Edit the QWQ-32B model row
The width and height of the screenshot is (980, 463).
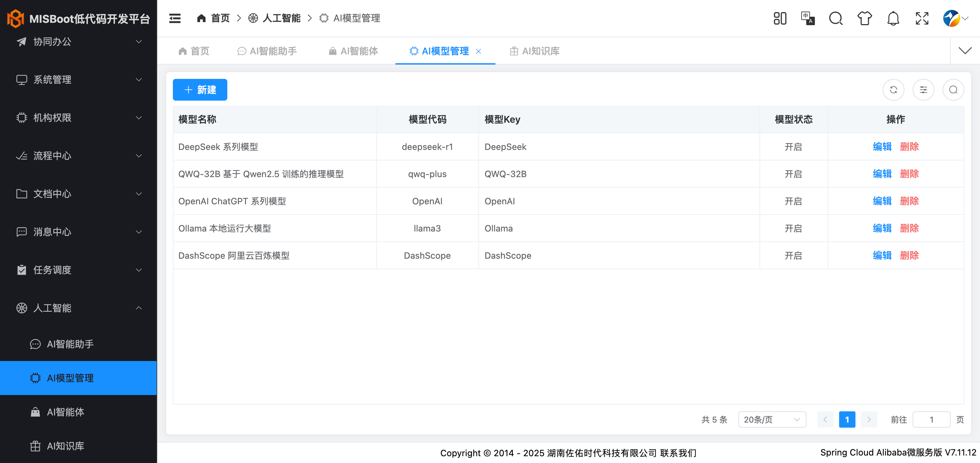(x=882, y=174)
